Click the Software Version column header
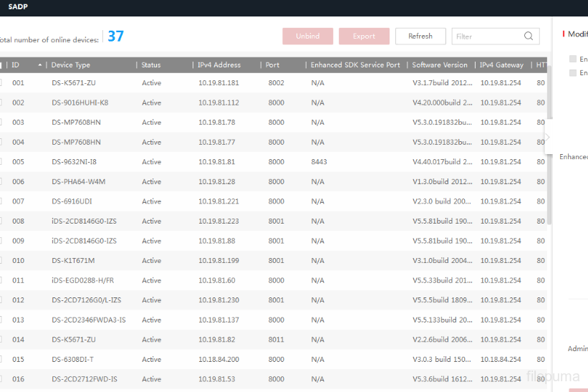Screen dimensions: 588x392 [x=439, y=65]
